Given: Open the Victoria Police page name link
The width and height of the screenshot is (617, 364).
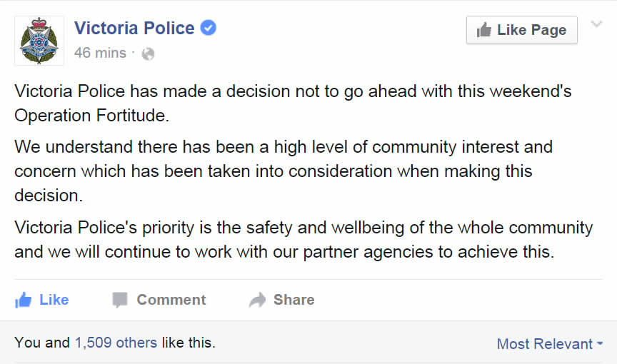Looking at the screenshot, I should [134, 29].
